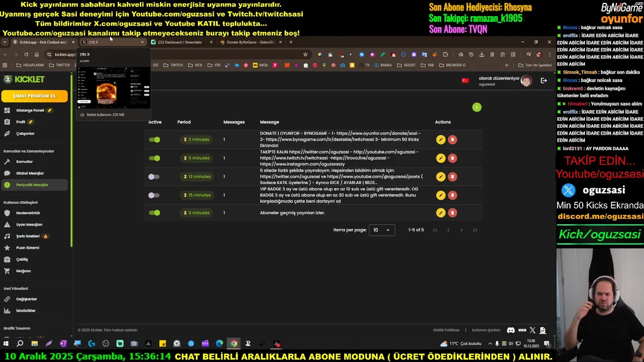The width and height of the screenshot is (644, 362).
Task: Open File Explorer from taskbar
Action: click(34, 344)
